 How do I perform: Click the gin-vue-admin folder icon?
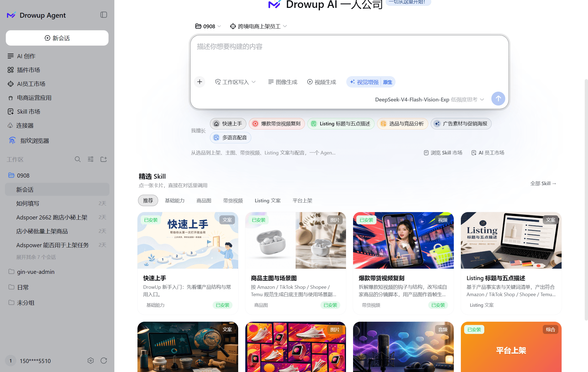click(11, 271)
